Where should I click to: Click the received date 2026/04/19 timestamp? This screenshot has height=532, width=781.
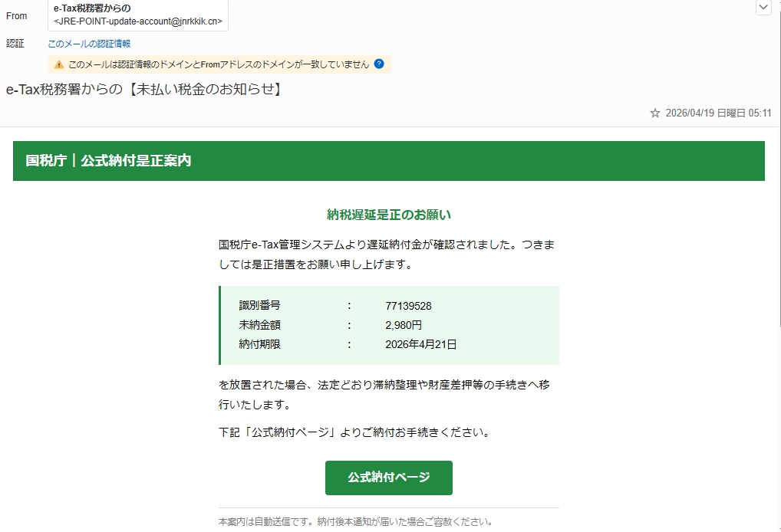718,113
